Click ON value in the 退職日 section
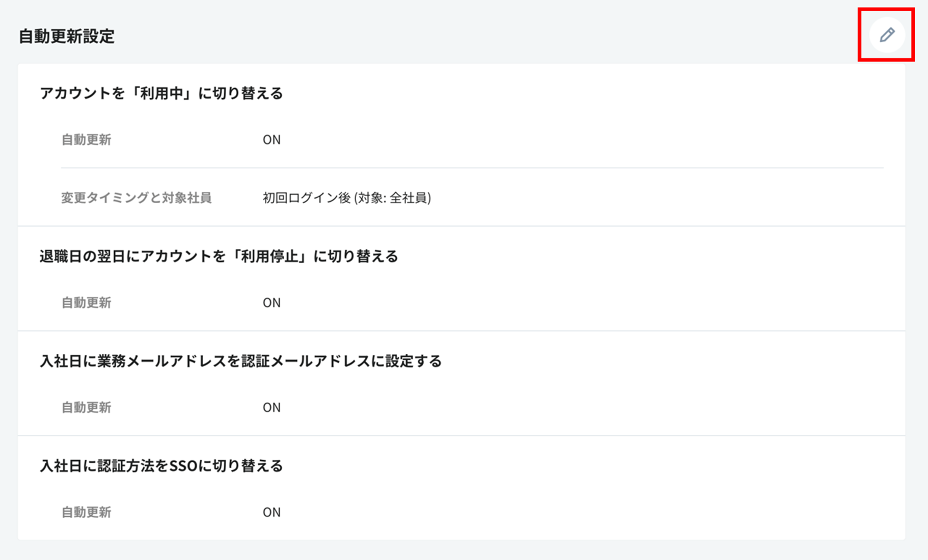Screen dimensions: 928x560 tap(271, 302)
